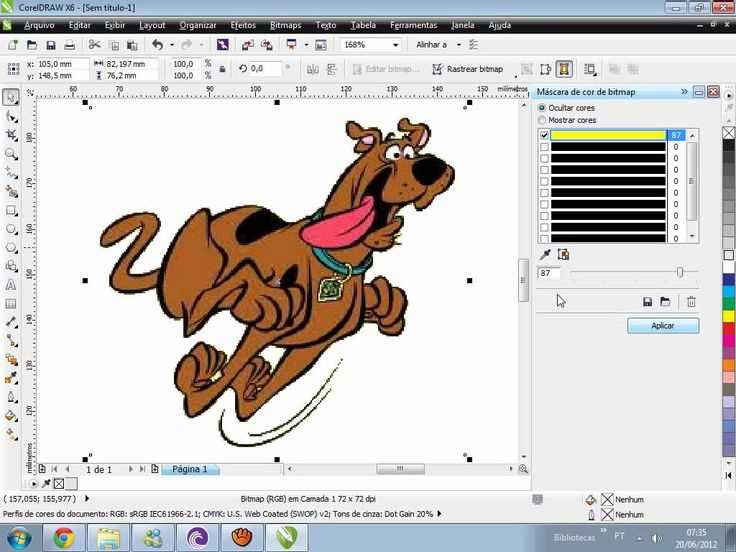Open the Bitmaps menu
This screenshot has width=736, height=552.
pos(285,25)
